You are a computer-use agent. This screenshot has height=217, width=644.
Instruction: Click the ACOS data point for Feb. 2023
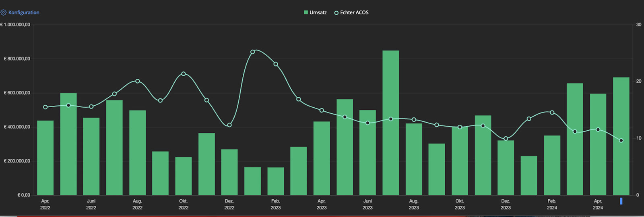click(276, 64)
